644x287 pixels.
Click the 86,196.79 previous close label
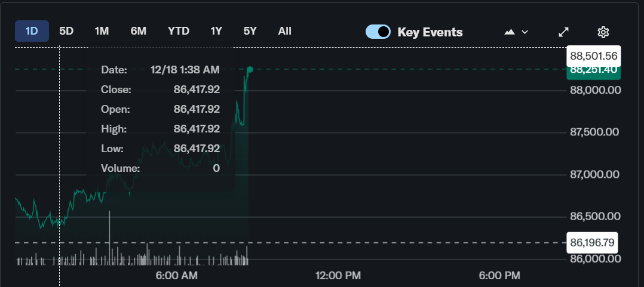point(593,243)
